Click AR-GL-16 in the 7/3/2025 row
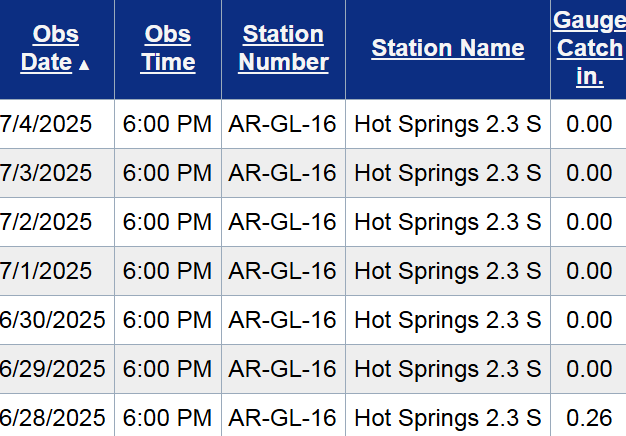The image size is (626, 436). pyautogui.click(x=282, y=173)
